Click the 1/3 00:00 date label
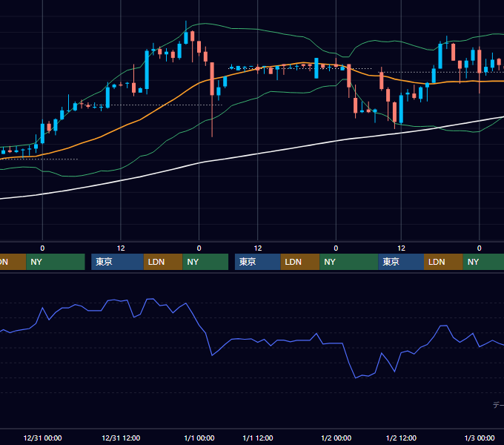This screenshot has width=504, height=445. pos(480,438)
